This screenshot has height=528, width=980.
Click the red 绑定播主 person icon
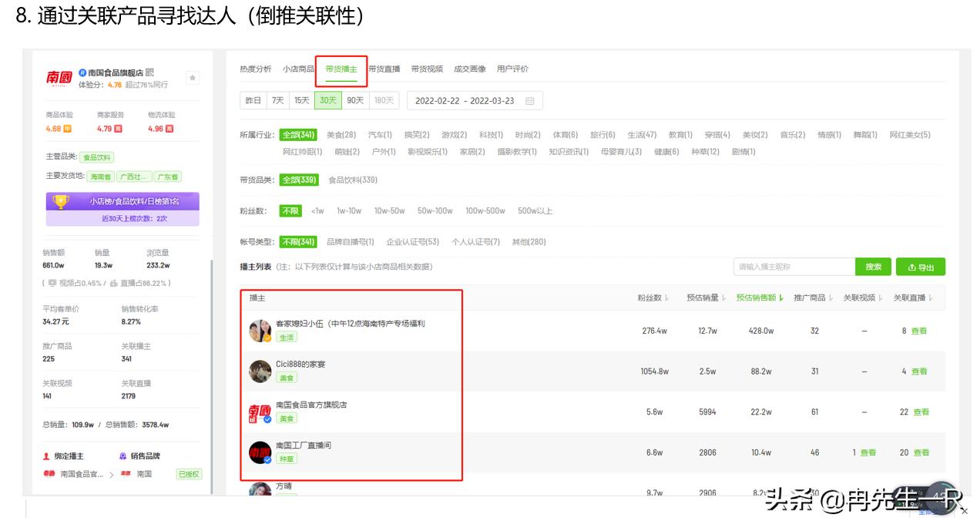coord(46,455)
